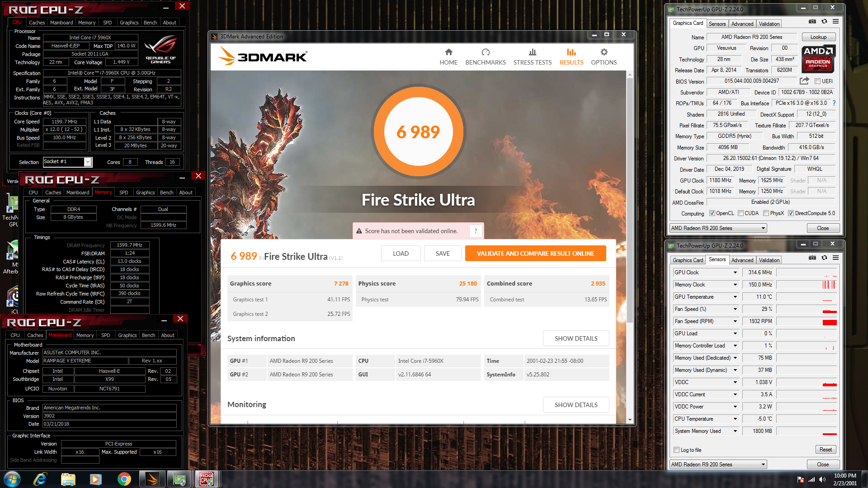The image size is (868, 488).
Task: Switch to ROG CPU-Z via its taskbar icon
Action: (x=207, y=479)
